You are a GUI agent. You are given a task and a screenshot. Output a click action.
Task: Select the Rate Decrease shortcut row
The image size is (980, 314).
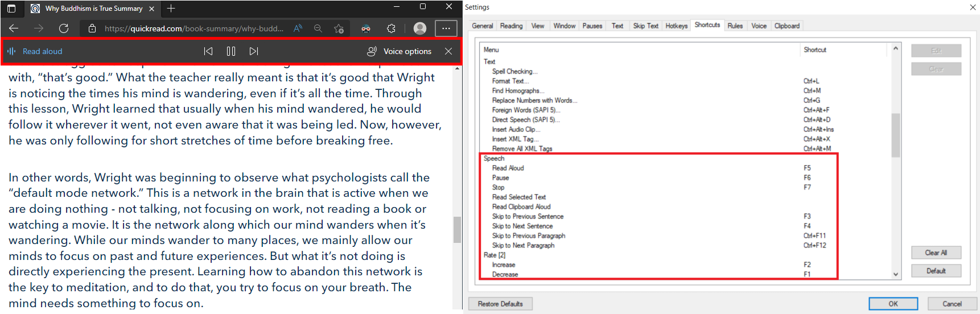point(685,275)
